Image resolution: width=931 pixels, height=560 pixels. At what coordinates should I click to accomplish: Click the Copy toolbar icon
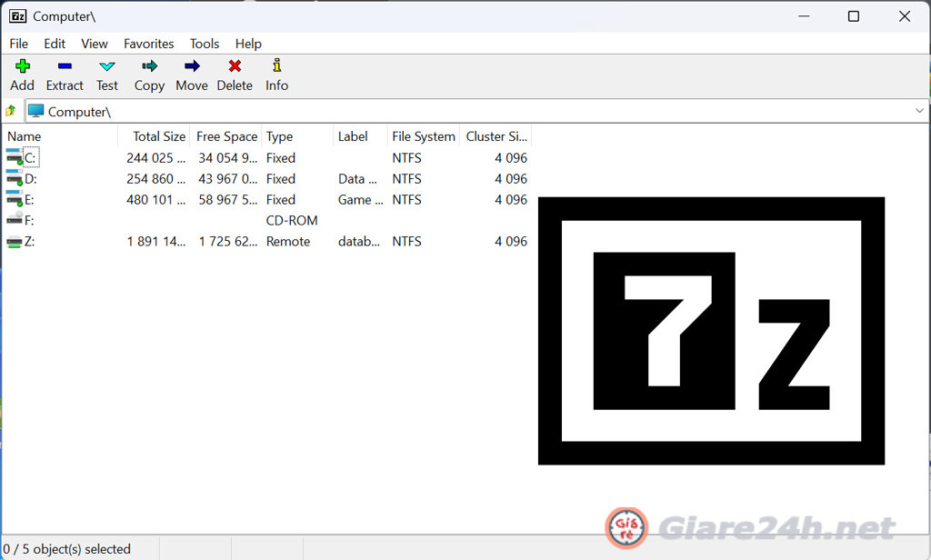pyautogui.click(x=149, y=73)
